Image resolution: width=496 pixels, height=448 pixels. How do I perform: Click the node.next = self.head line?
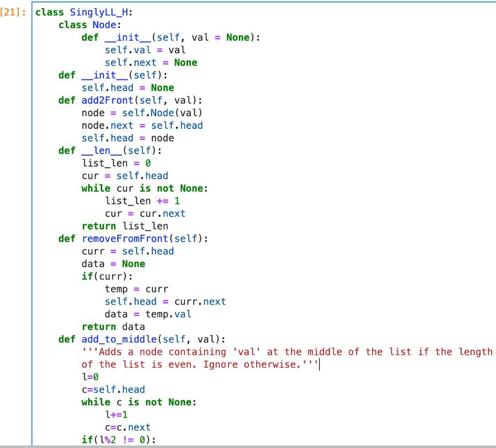point(141,125)
